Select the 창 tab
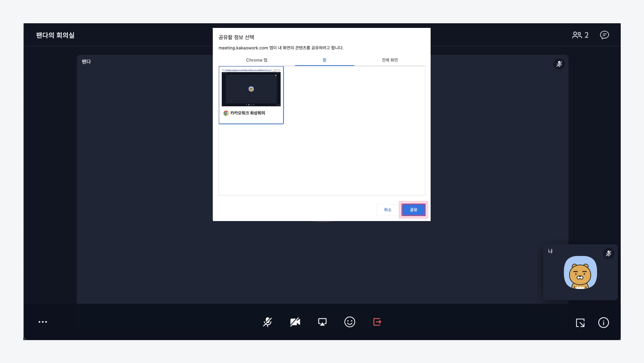Image resolution: width=644 pixels, height=363 pixels. pos(324,60)
